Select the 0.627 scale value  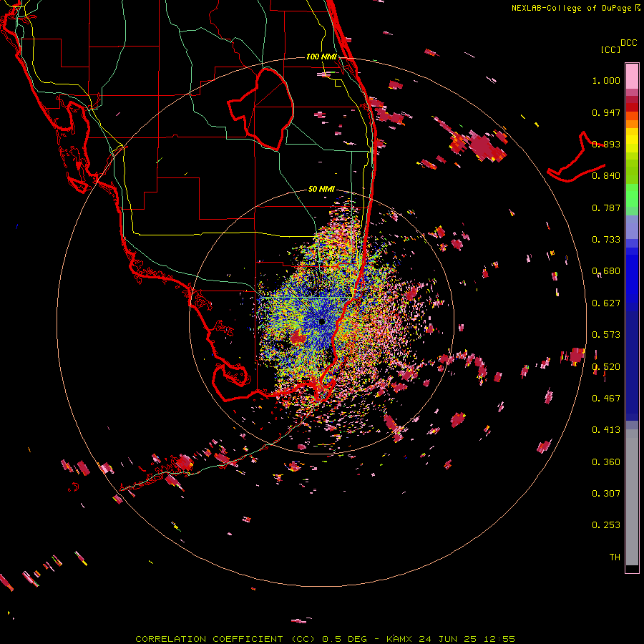click(x=606, y=303)
